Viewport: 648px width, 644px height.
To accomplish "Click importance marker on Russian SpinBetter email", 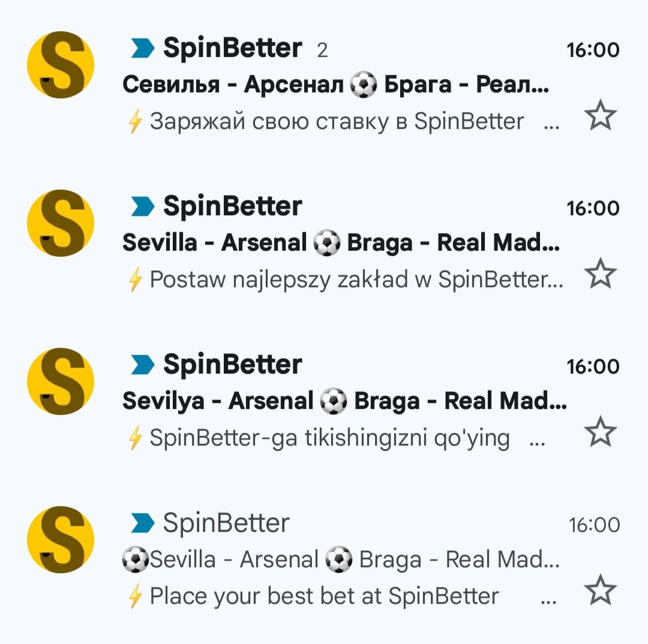I will pyautogui.click(x=142, y=49).
